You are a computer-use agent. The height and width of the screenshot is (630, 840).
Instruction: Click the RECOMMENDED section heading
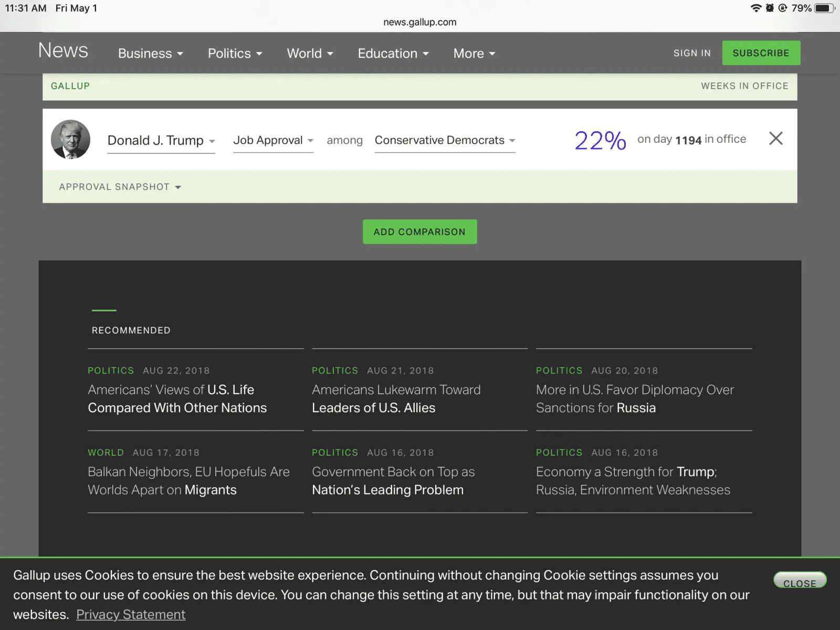[131, 330]
